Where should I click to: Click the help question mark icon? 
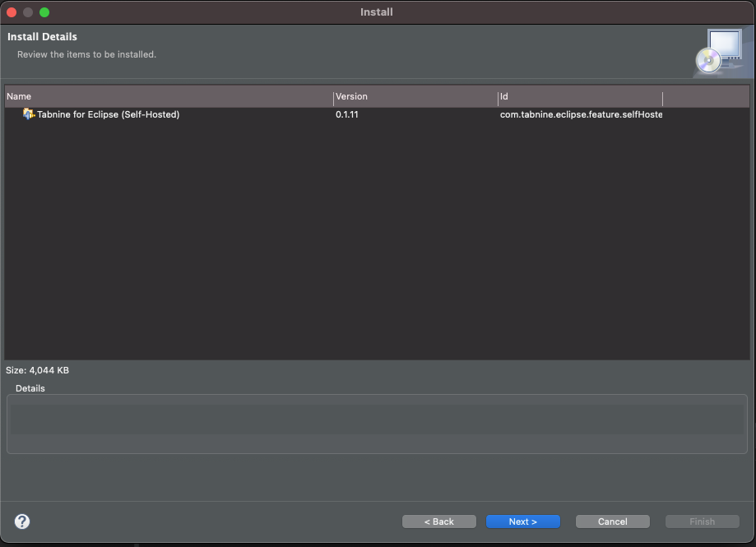click(x=22, y=522)
